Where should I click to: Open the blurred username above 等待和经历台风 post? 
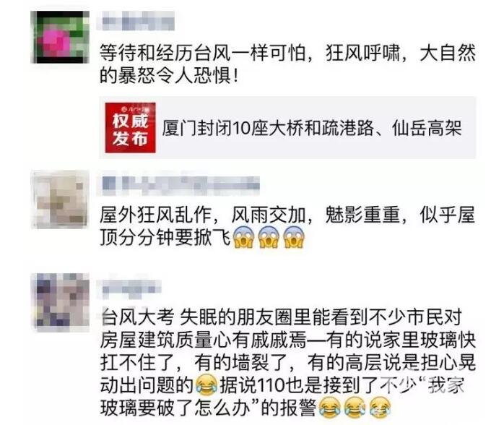point(135,21)
